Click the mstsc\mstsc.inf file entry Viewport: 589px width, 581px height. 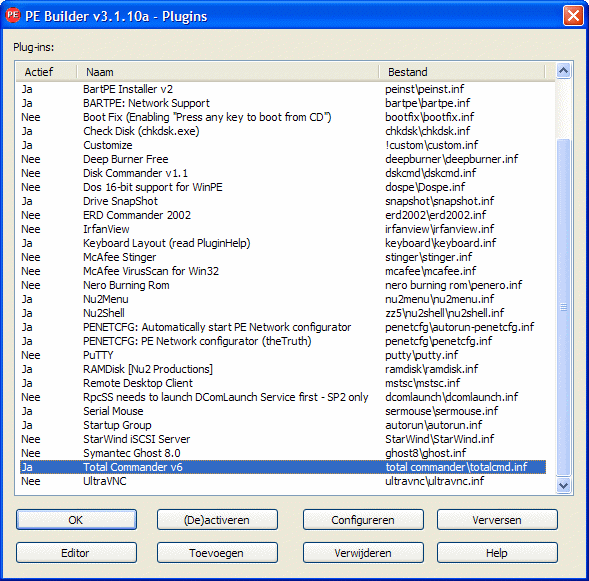click(423, 383)
